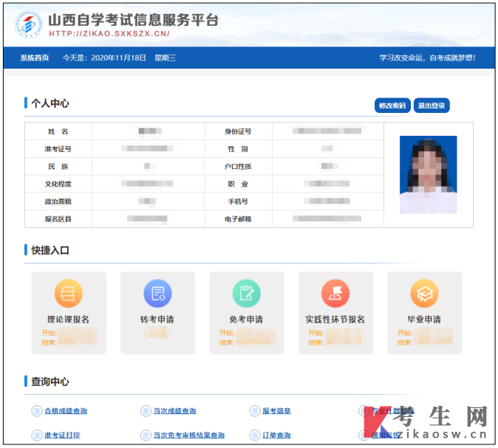The image size is (498, 448).
Task: Open 免考申请 green clipboard icon
Action: click(x=247, y=294)
